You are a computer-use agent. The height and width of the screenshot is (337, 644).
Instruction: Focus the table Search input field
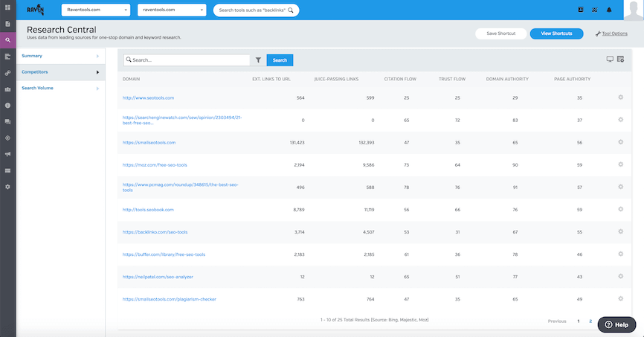click(x=187, y=60)
